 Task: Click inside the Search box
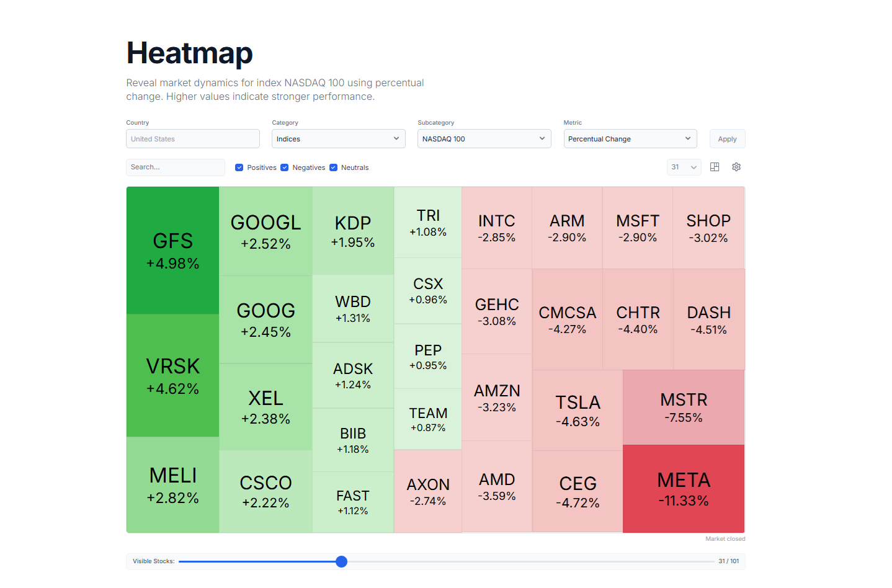click(175, 167)
